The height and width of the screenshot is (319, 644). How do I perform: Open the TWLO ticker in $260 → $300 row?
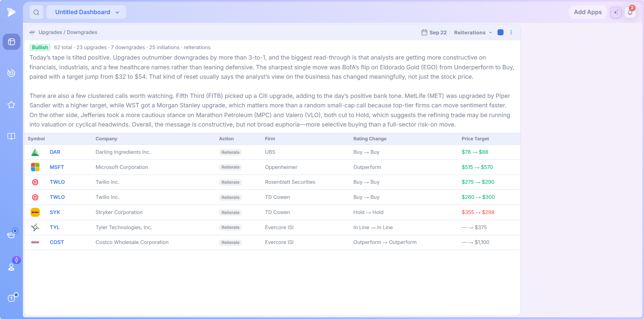tap(57, 197)
